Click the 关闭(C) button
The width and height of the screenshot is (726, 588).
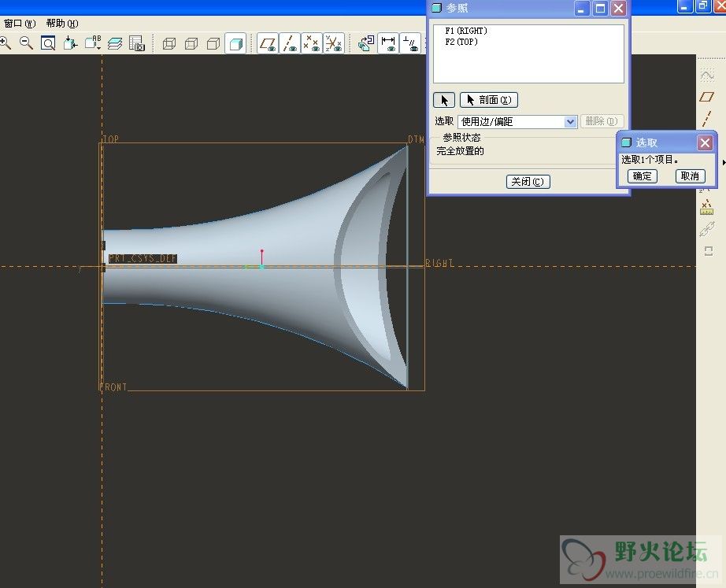528,182
